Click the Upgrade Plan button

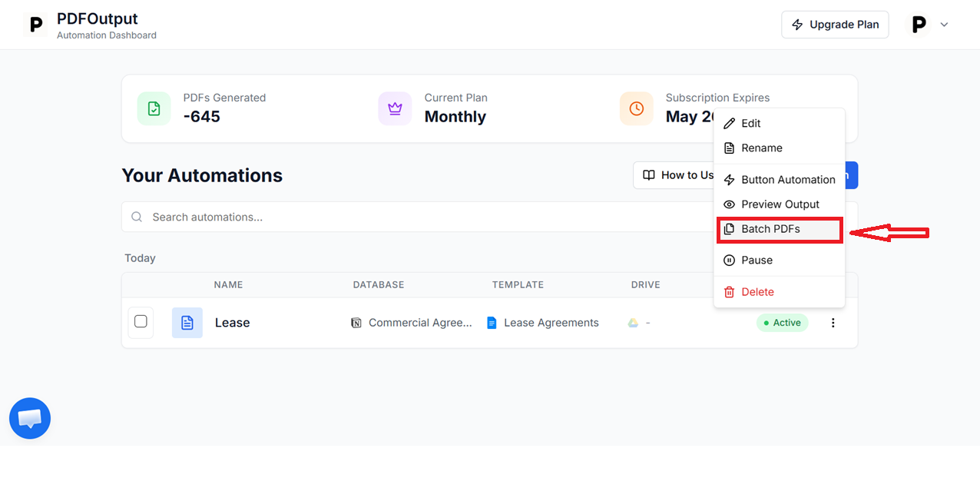pos(835,25)
